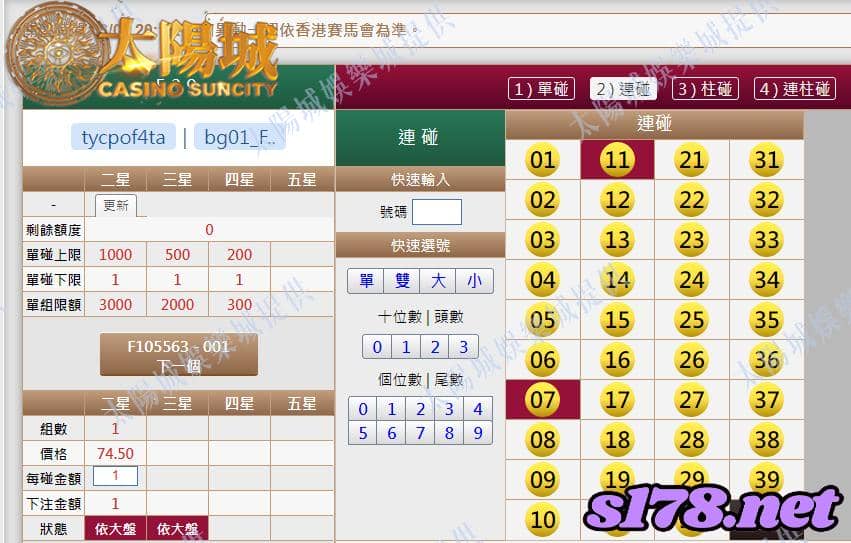Click the tycpof4ta account label
The width and height of the screenshot is (851, 543).
coord(123,137)
